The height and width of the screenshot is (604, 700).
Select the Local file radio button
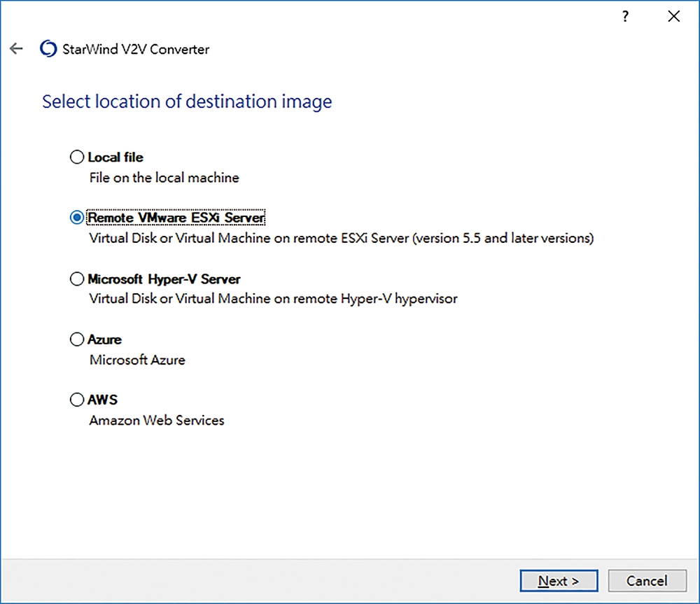coord(77,157)
